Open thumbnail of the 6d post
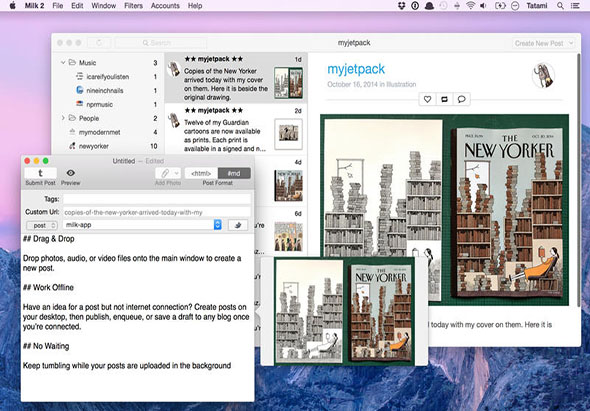This screenshot has height=411, width=590. tap(289, 237)
